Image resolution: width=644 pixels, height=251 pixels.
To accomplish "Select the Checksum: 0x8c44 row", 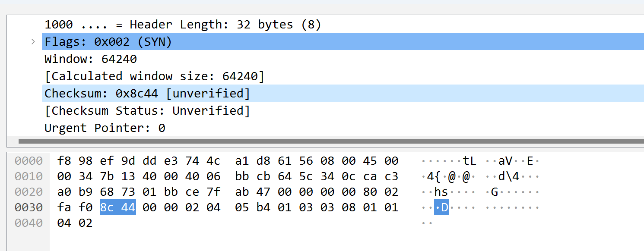I will [343, 94].
